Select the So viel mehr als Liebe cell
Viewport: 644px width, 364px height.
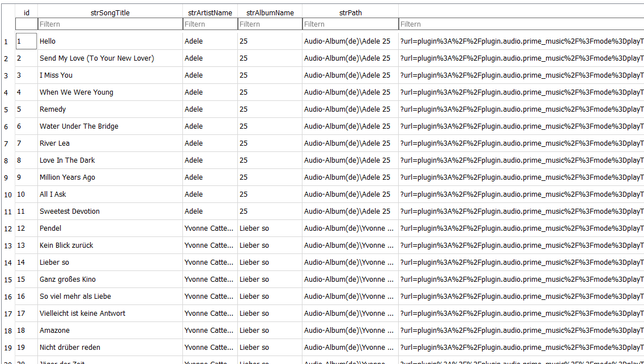tap(110, 297)
